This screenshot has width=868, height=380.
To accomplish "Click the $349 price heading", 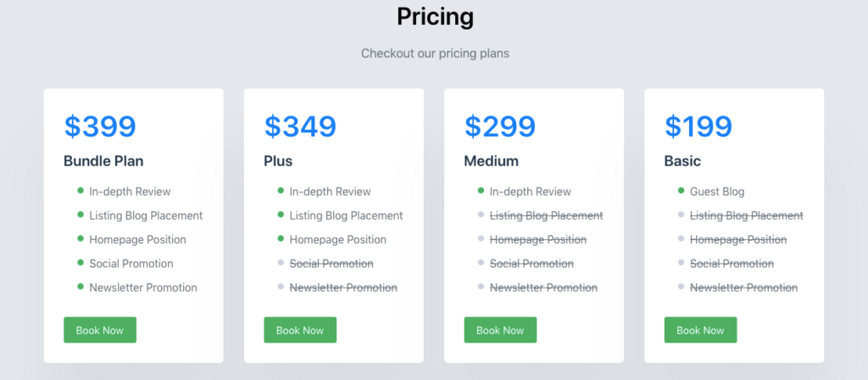I will (300, 126).
